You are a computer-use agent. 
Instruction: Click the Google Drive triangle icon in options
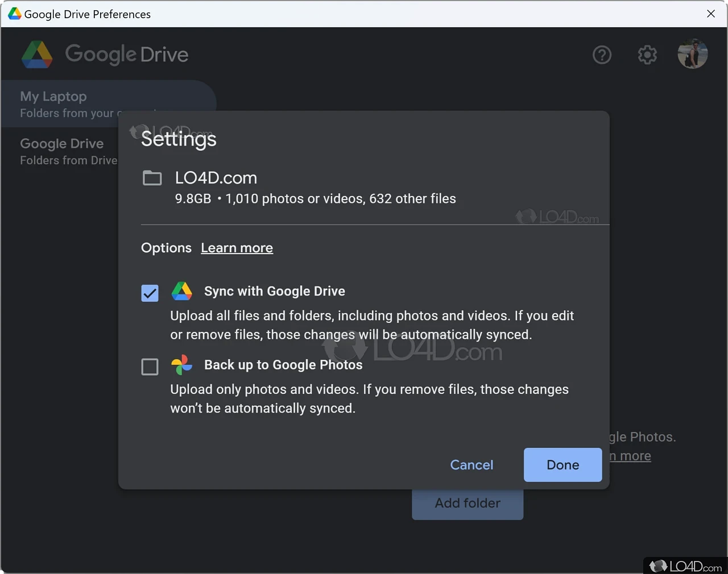[182, 291]
